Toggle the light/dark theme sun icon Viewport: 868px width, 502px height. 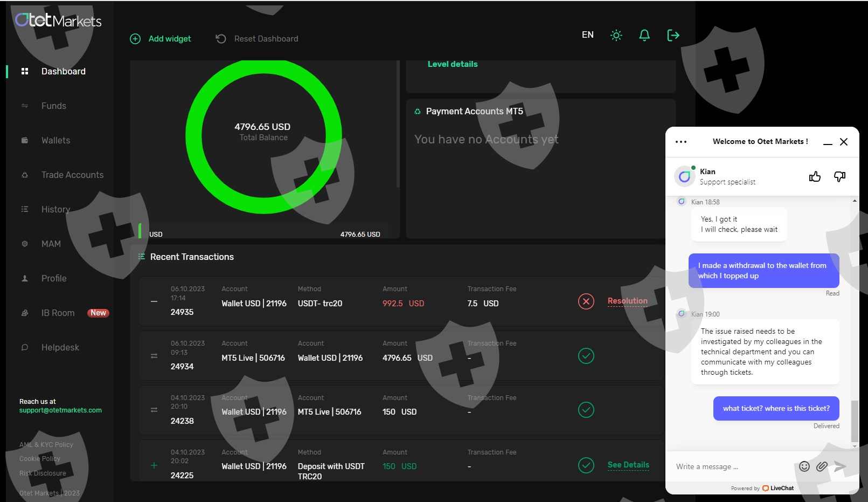coord(616,36)
